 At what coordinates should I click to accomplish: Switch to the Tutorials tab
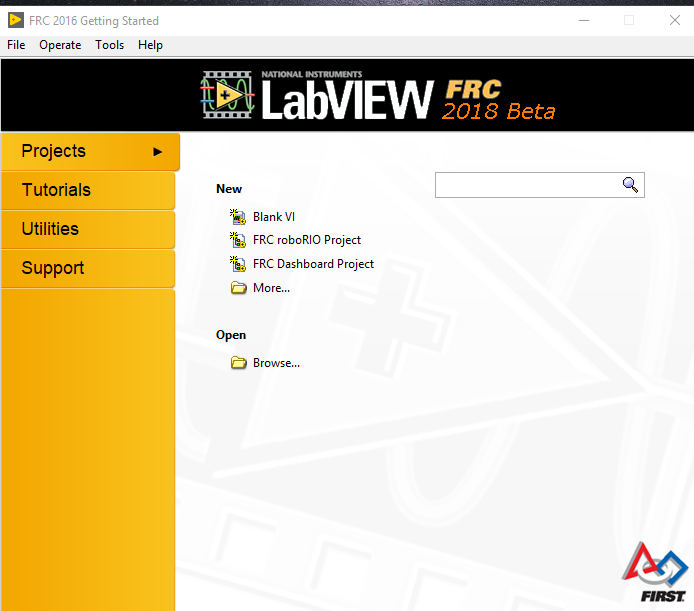88,190
